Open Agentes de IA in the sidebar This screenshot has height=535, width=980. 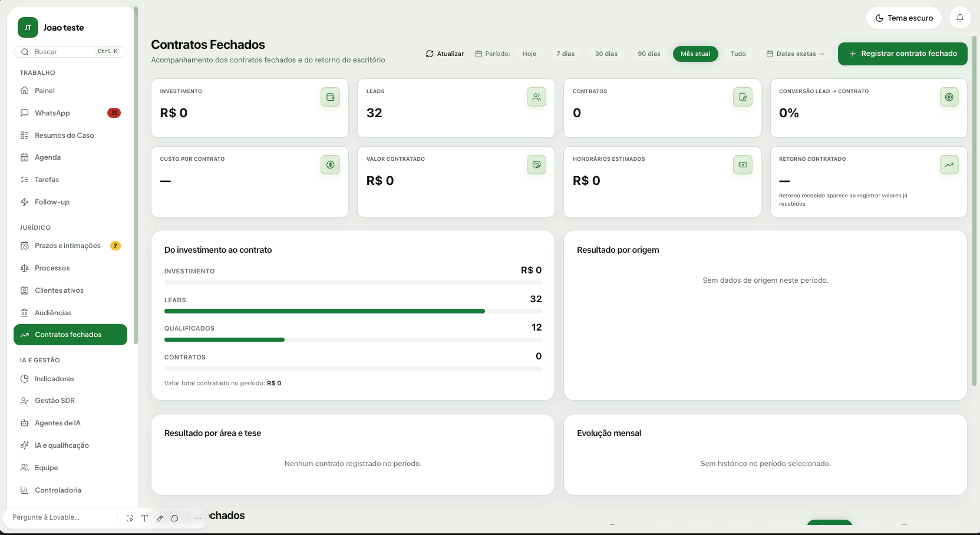(70, 423)
